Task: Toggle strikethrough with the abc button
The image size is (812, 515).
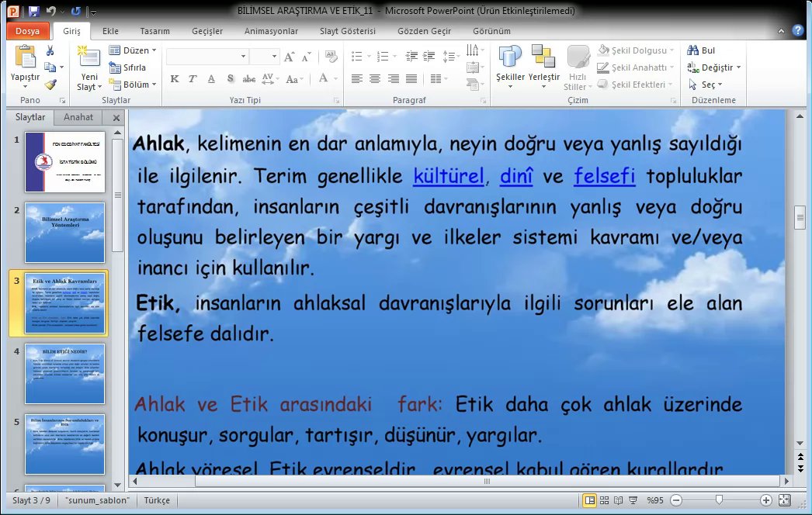Action: (x=249, y=78)
